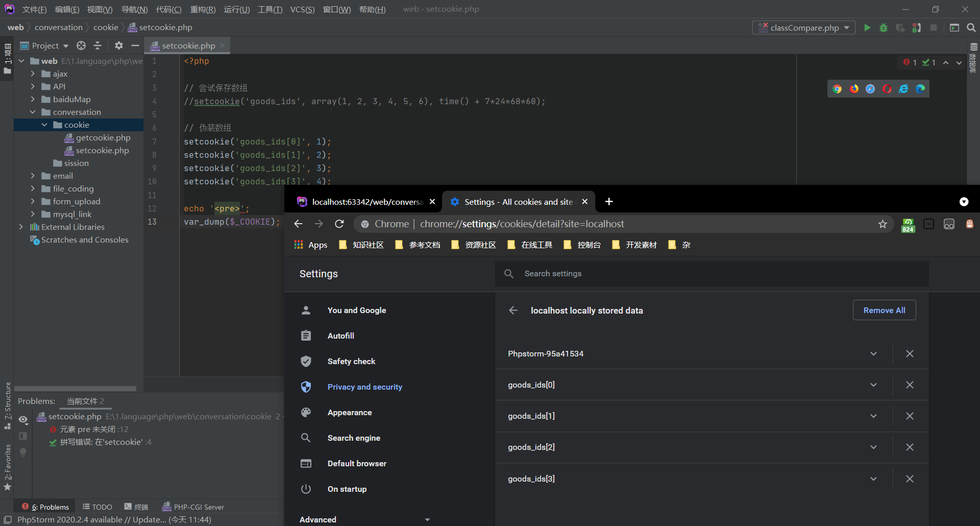The image size is (980, 526).
Task: Run classCompare.php with the green Run icon
Action: click(x=868, y=28)
